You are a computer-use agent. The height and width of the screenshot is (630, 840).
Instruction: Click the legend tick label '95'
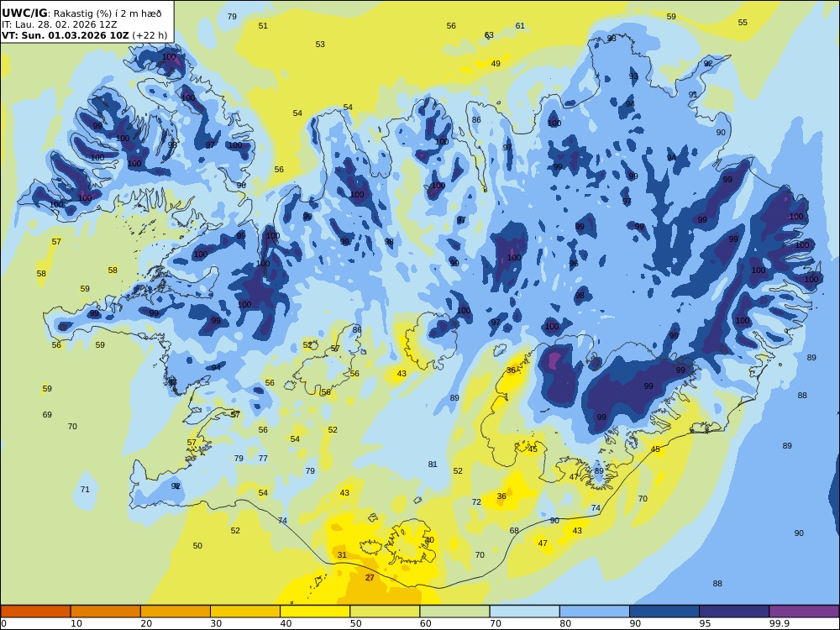click(x=705, y=623)
